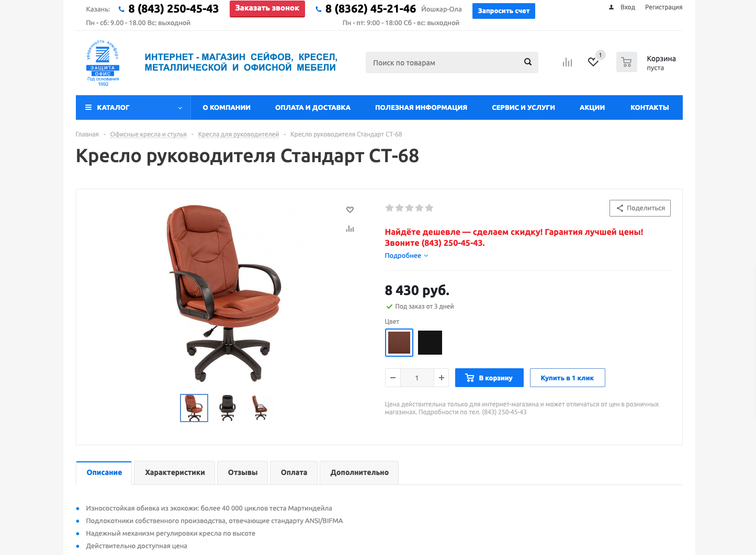This screenshot has height=555, width=756.
Task: Open the shopping cart icon
Action: (627, 62)
